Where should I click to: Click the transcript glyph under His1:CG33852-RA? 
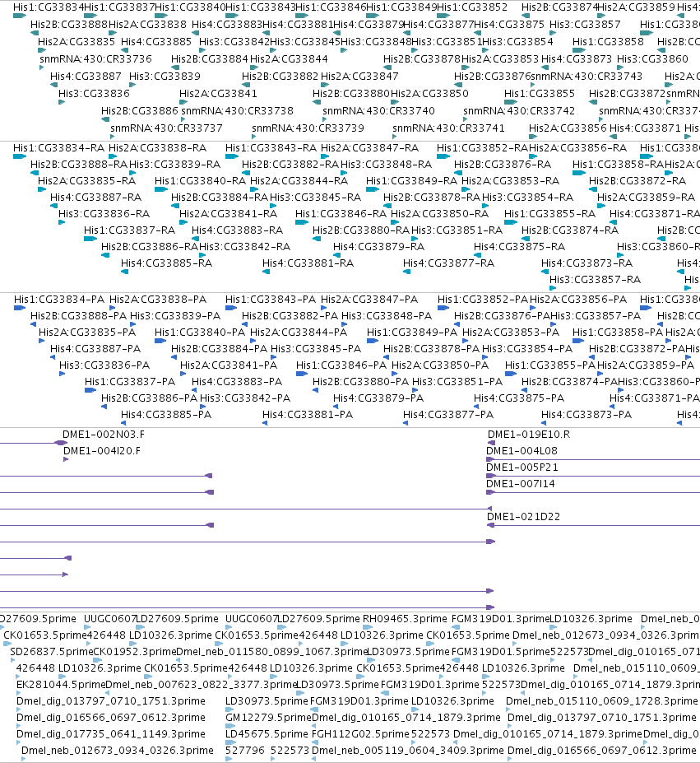(x=443, y=156)
